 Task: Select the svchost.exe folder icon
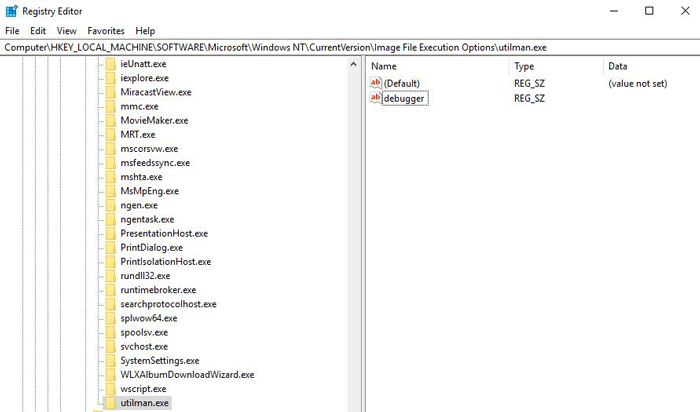pyautogui.click(x=111, y=346)
